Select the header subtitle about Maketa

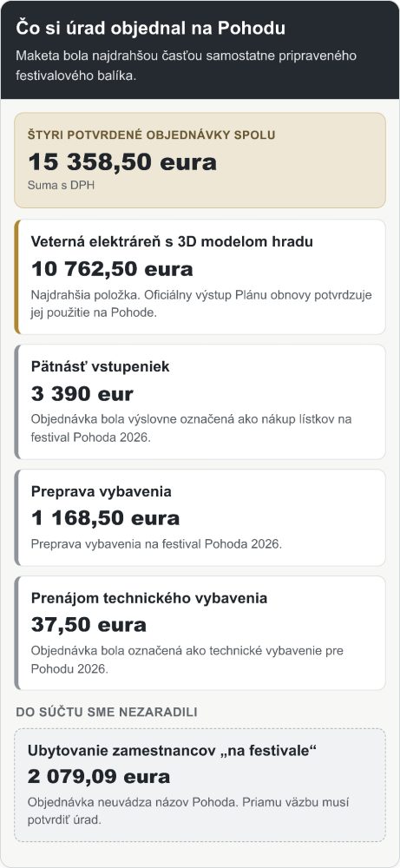tap(186, 66)
